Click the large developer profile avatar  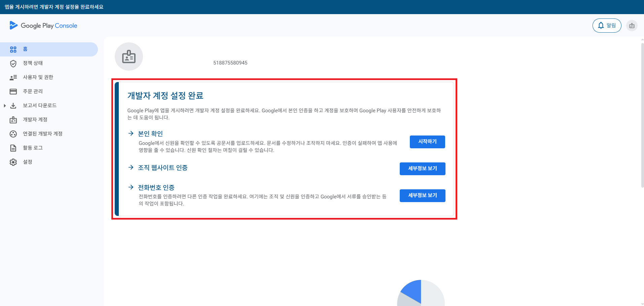[x=129, y=56]
